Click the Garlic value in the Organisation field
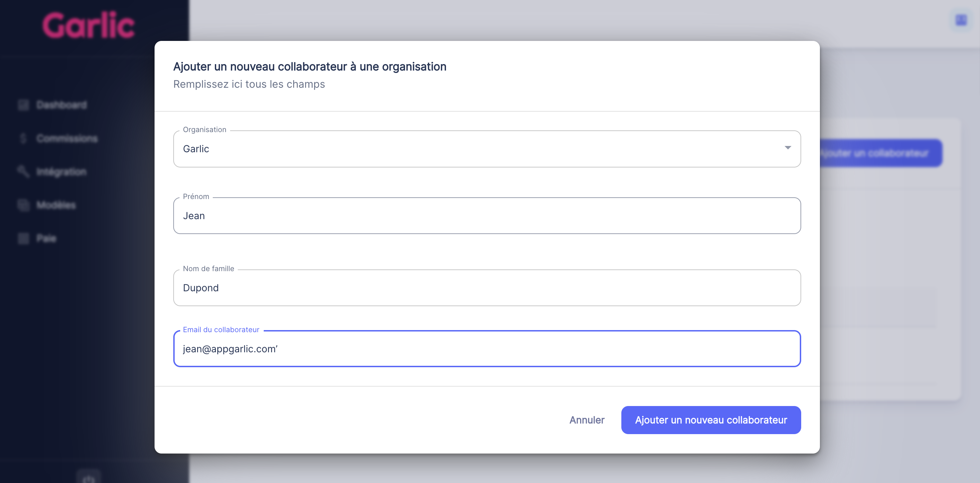This screenshot has height=483, width=980. pos(196,149)
